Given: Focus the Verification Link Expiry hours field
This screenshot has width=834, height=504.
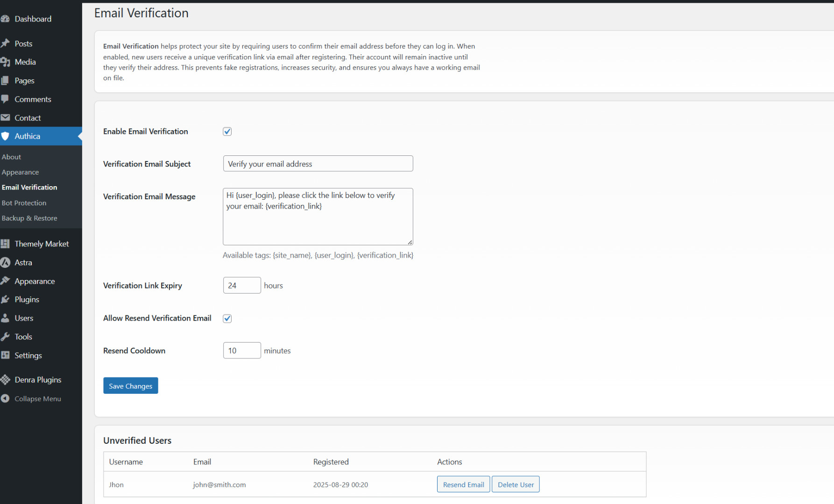Looking at the screenshot, I should point(241,286).
